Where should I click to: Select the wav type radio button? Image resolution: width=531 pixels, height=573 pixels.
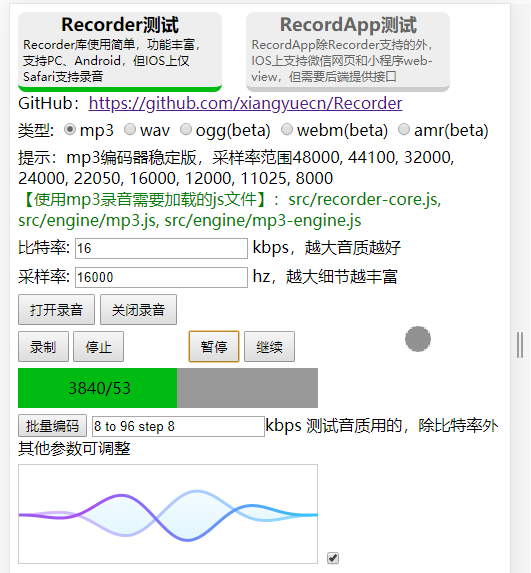click(130, 129)
